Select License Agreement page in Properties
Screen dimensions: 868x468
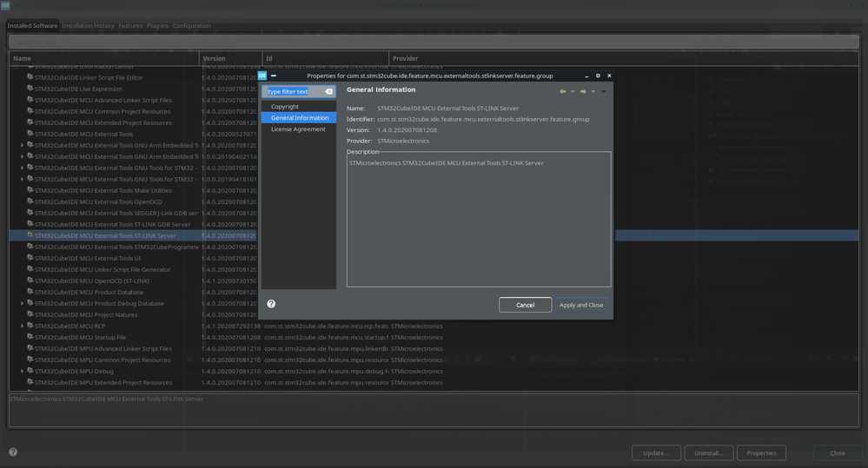[298, 129]
